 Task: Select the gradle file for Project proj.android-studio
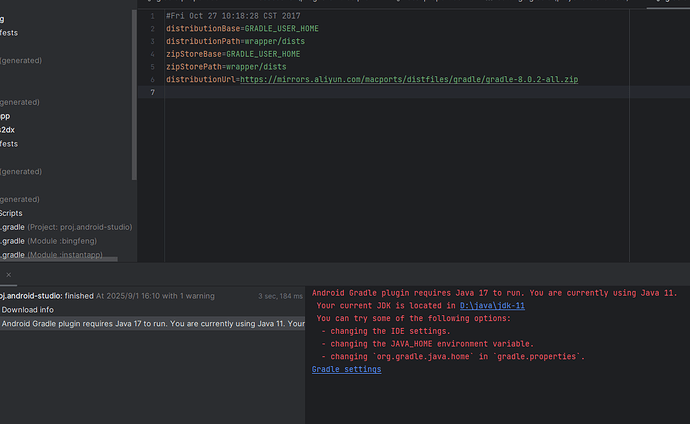click(66, 227)
